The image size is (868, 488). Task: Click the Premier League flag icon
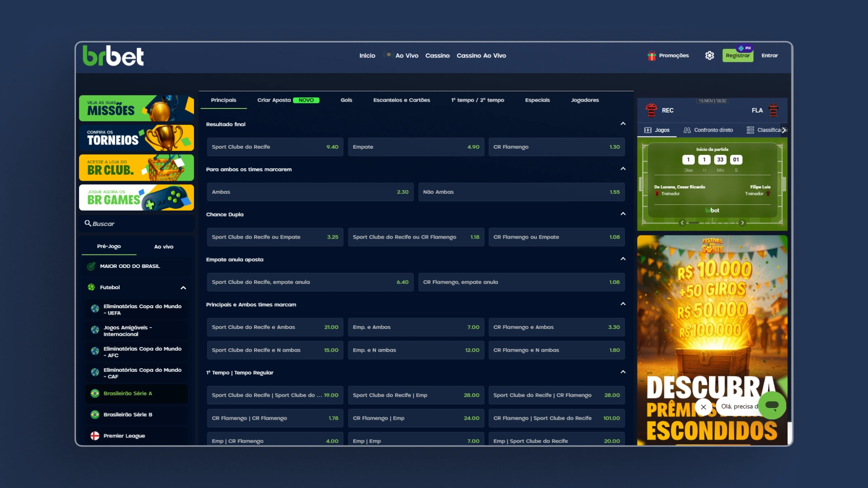(95, 436)
